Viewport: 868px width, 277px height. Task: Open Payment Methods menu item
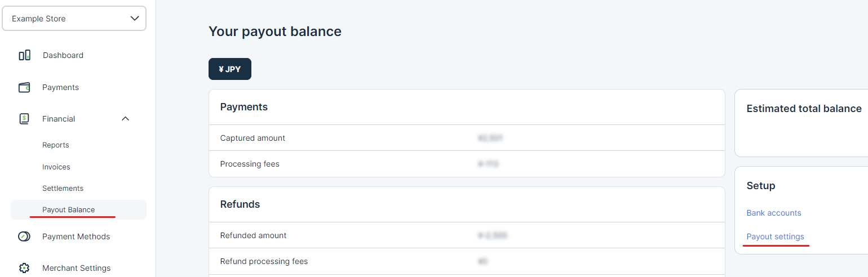76,236
